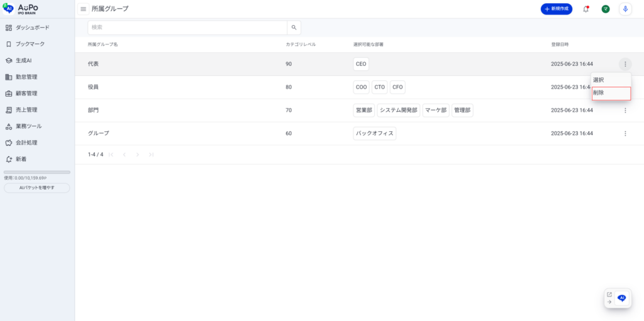644x321 pixels.
Task: Open the AI chat assistant icon
Action: point(622,298)
